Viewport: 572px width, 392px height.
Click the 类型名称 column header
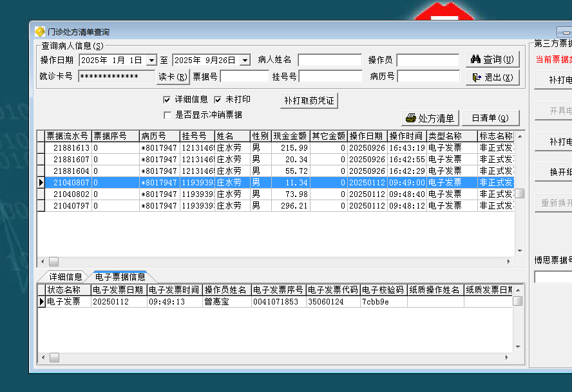coord(452,136)
